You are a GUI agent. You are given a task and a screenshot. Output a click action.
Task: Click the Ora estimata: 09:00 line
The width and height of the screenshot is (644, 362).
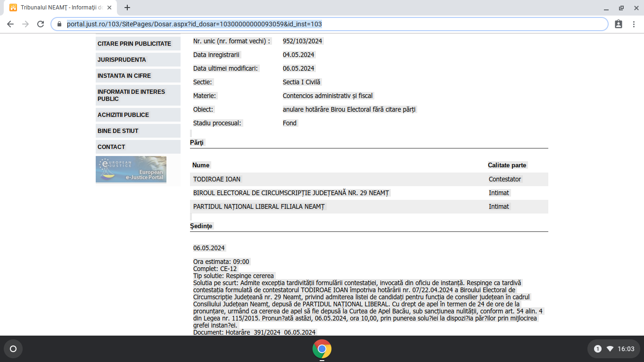coord(221,262)
